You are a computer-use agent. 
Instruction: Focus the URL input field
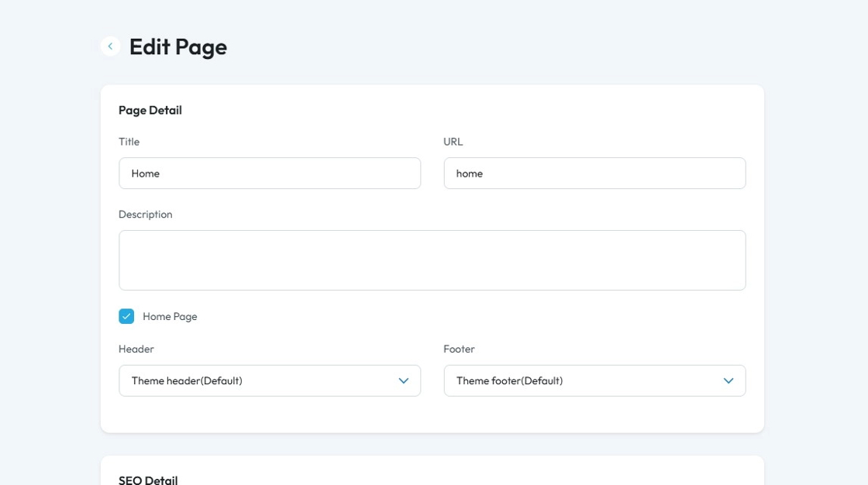coord(594,174)
